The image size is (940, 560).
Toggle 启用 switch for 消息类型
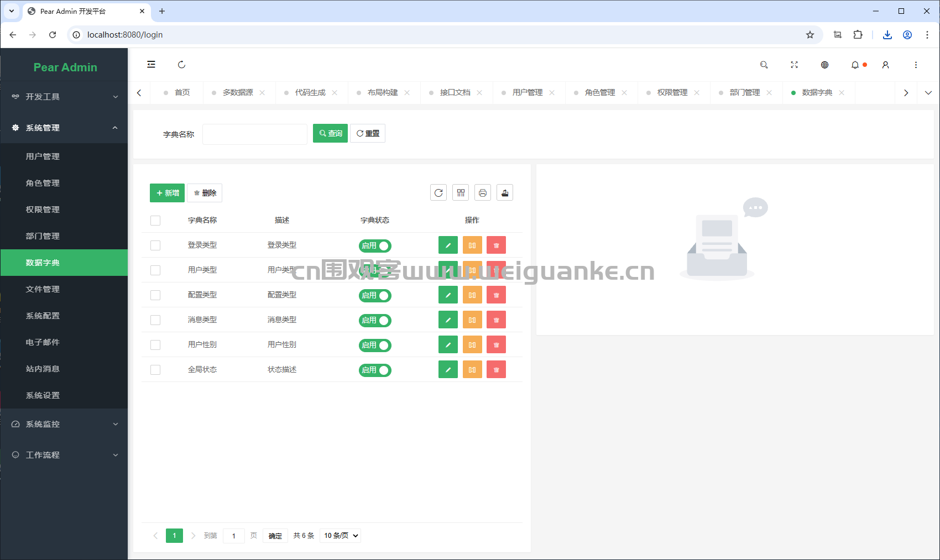[x=375, y=320]
